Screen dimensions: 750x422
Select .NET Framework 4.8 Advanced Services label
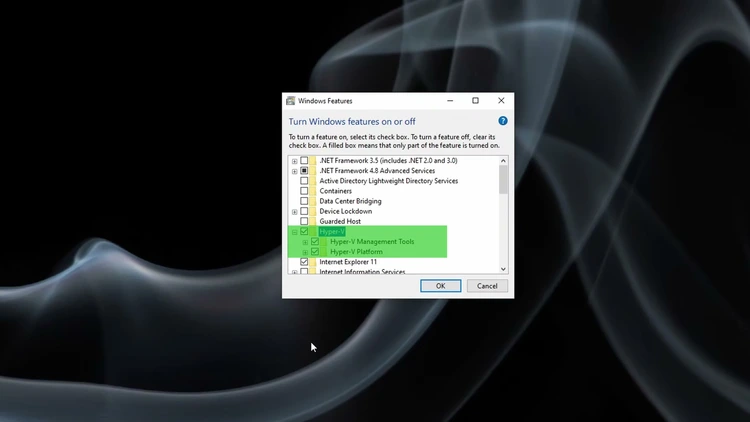(x=377, y=171)
